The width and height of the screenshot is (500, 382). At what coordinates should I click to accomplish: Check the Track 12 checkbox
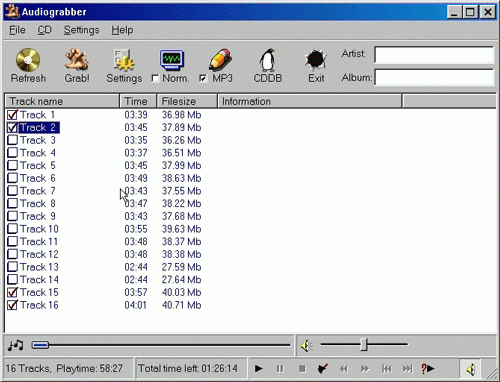pyautogui.click(x=12, y=254)
